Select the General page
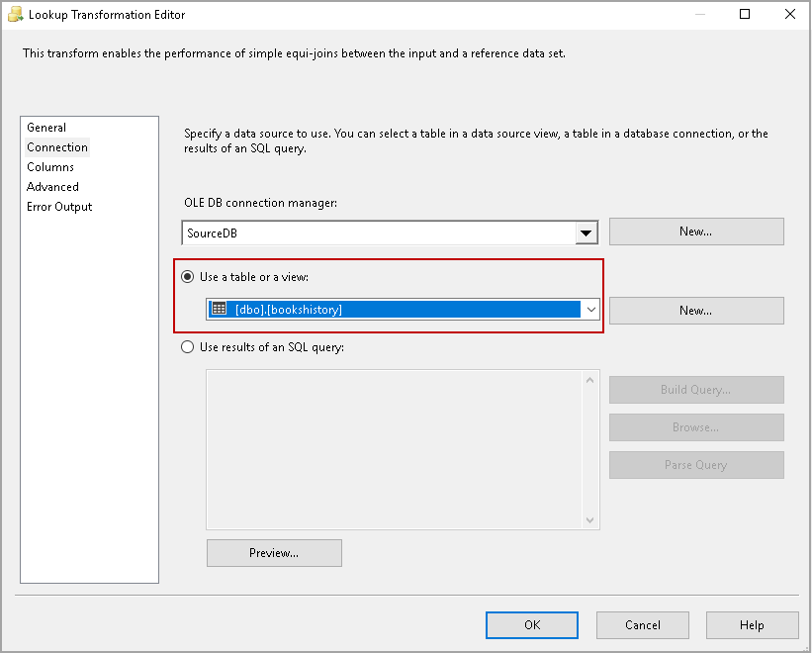Screen dimensions: 812x653 click(46, 127)
